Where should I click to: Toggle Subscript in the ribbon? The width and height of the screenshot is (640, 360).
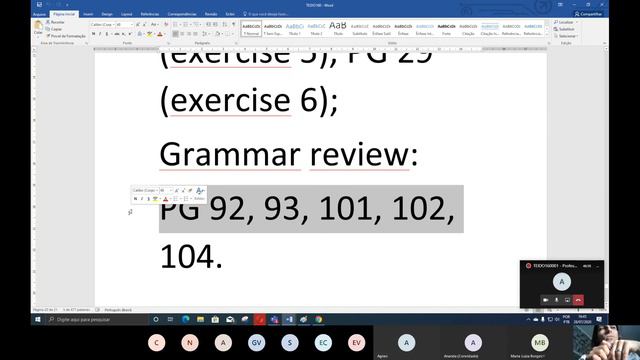tap(123, 34)
